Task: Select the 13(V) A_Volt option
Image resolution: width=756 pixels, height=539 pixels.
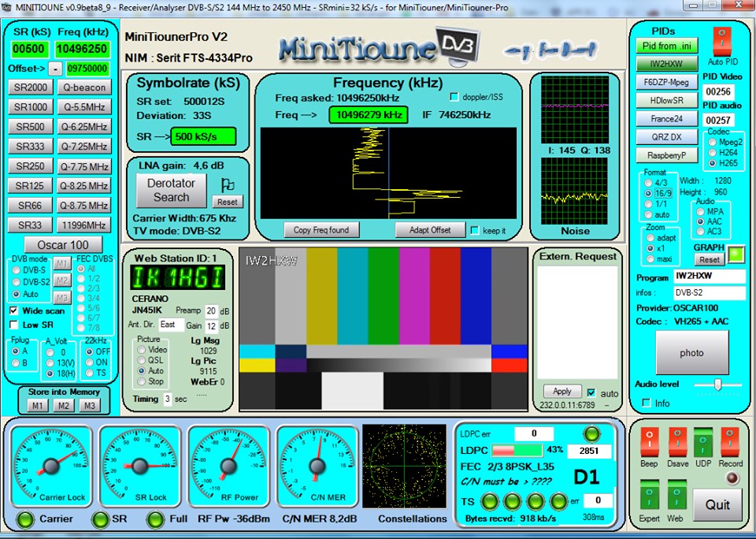Action: [x=50, y=362]
